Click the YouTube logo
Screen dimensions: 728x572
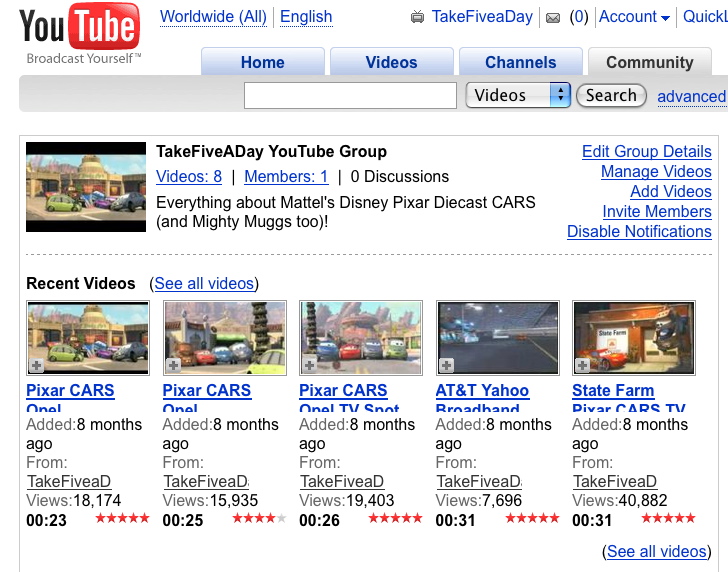tap(79, 33)
